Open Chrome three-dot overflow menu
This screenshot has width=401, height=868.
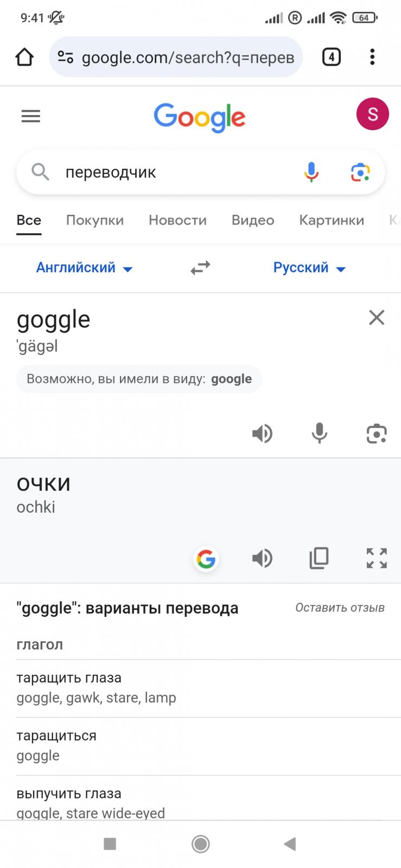coord(372,57)
